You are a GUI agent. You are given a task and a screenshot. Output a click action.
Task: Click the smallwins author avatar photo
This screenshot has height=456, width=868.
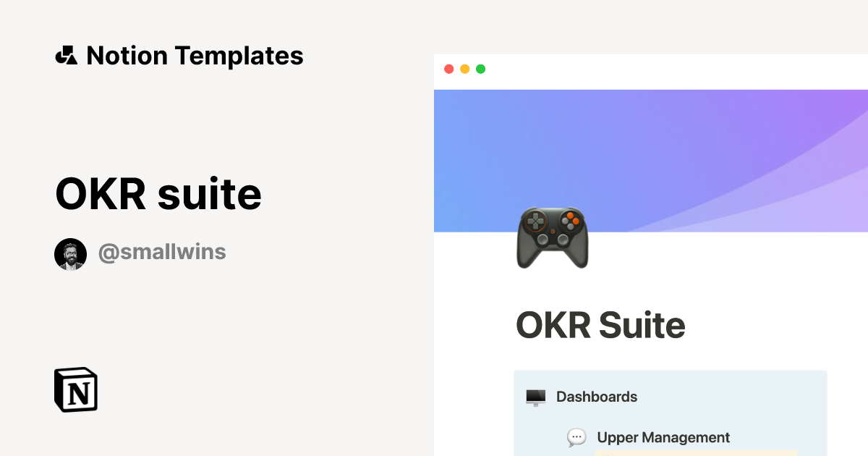tap(71, 254)
